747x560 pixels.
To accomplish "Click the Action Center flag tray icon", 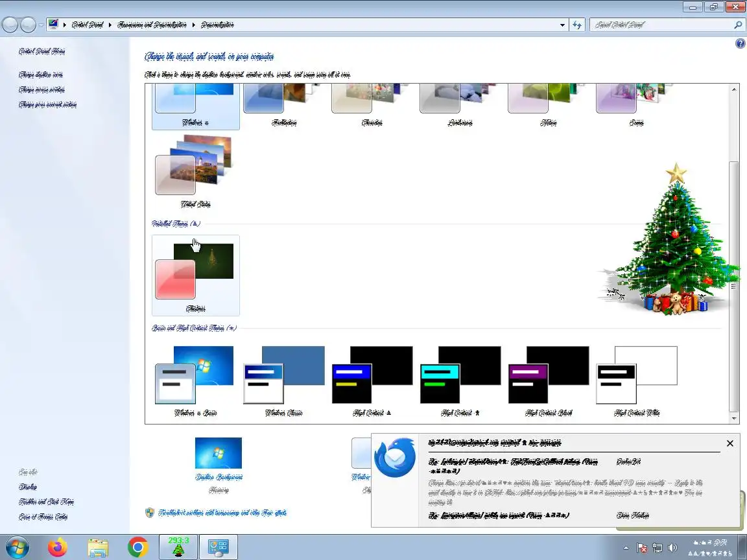I will 642,548.
